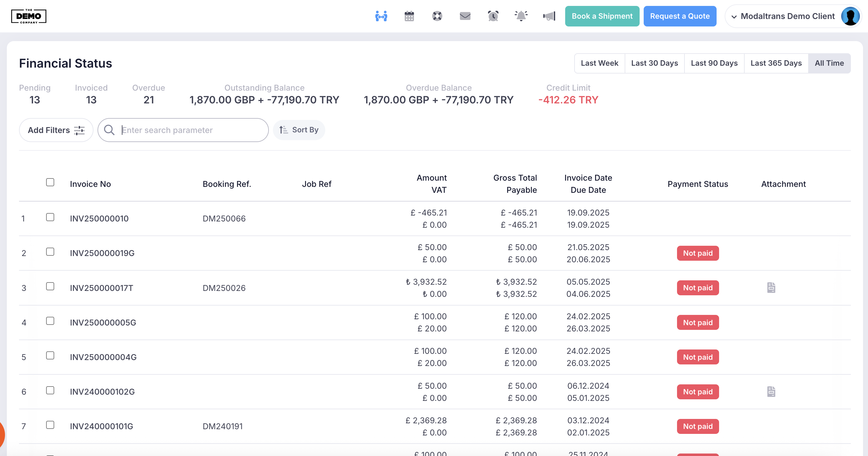Open the calendar icon in header

point(409,16)
